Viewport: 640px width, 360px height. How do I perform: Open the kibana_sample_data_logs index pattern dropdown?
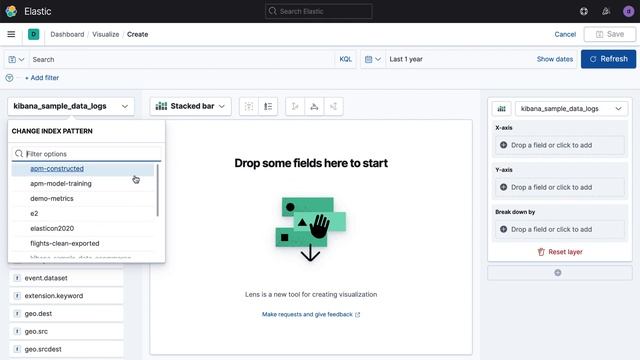click(x=71, y=106)
